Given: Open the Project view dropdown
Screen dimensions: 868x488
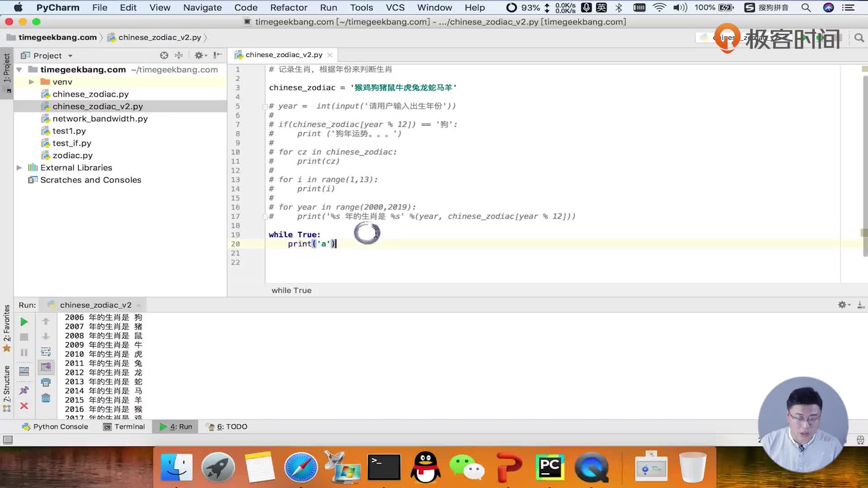Looking at the screenshot, I should click(x=47, y=56).
